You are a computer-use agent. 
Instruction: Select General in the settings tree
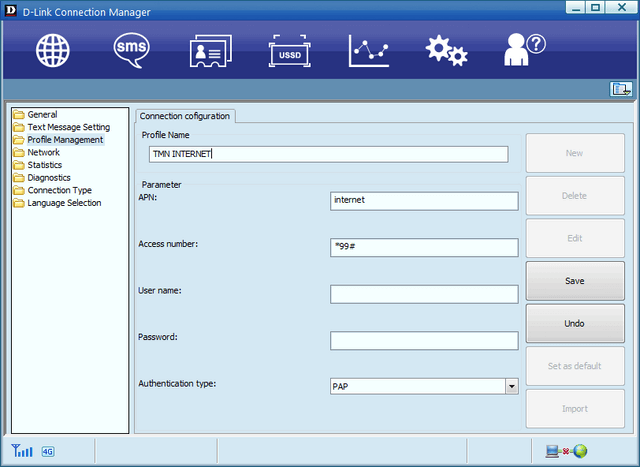42,115
